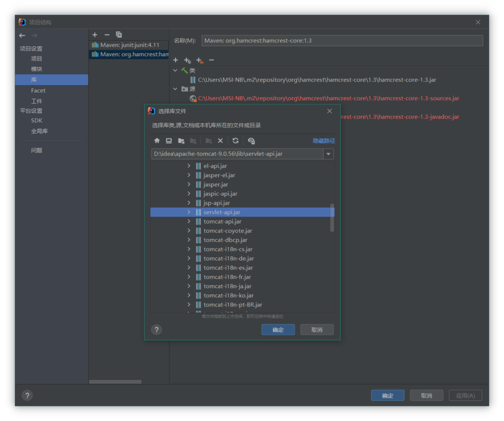Select tomcat-i18n-pt-BR.jar file
Viewport: 504px width, 421px height.
click(233, 304)
